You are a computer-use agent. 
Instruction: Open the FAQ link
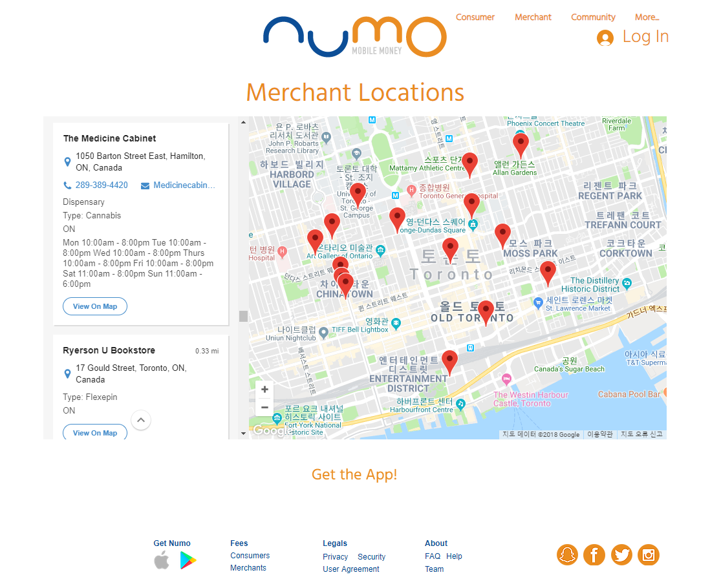[x=433, y=556]
